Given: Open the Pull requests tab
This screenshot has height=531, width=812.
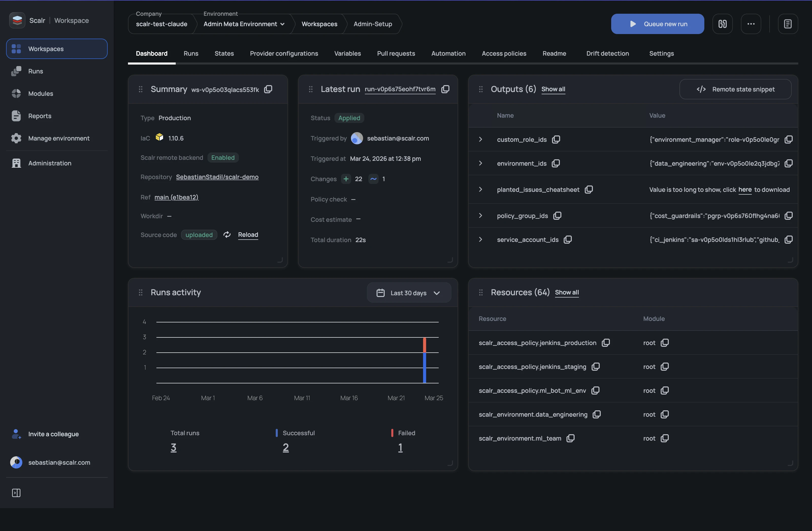Looking at the screenshot, I should 396,53.
